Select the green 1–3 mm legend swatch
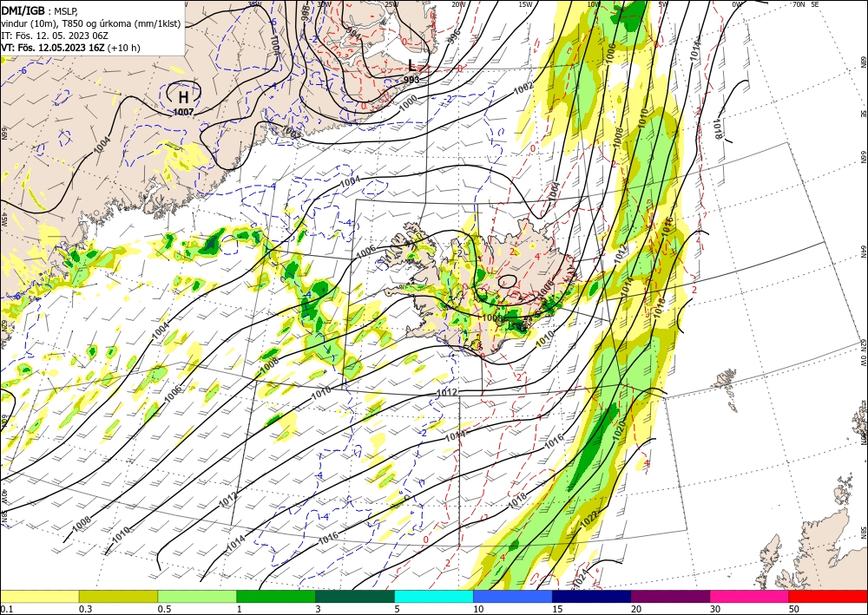 click(x=276, y=596)
